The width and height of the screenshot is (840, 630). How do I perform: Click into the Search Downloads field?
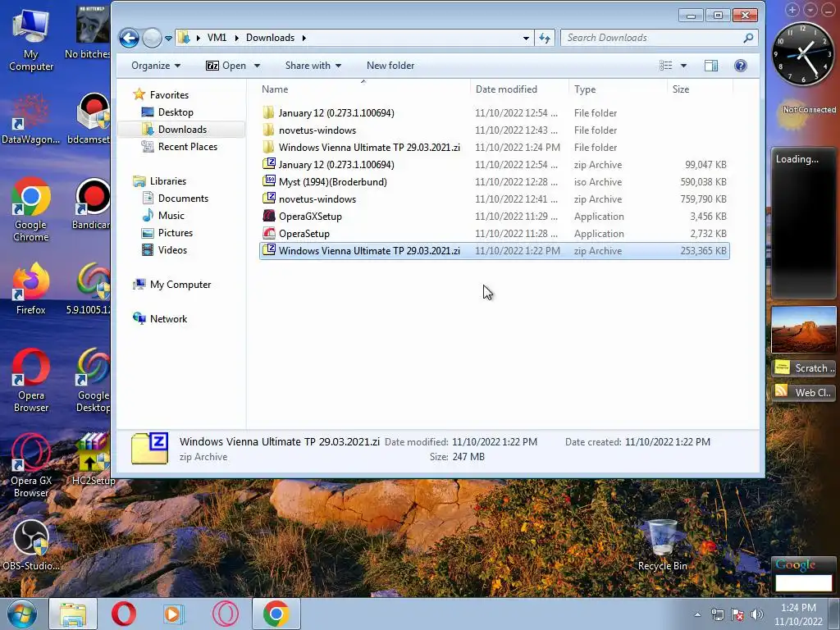click(x=660, y=38)
